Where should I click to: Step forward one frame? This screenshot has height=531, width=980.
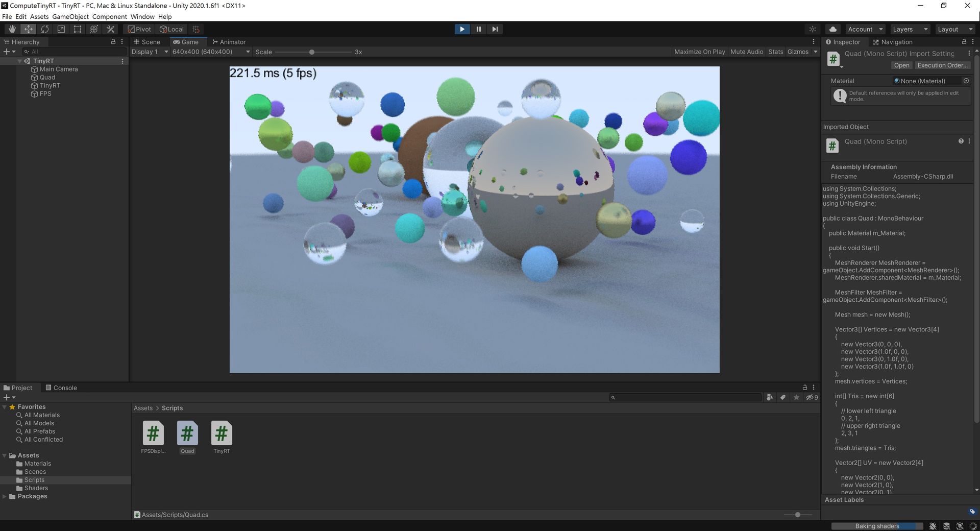pos(495,29)
